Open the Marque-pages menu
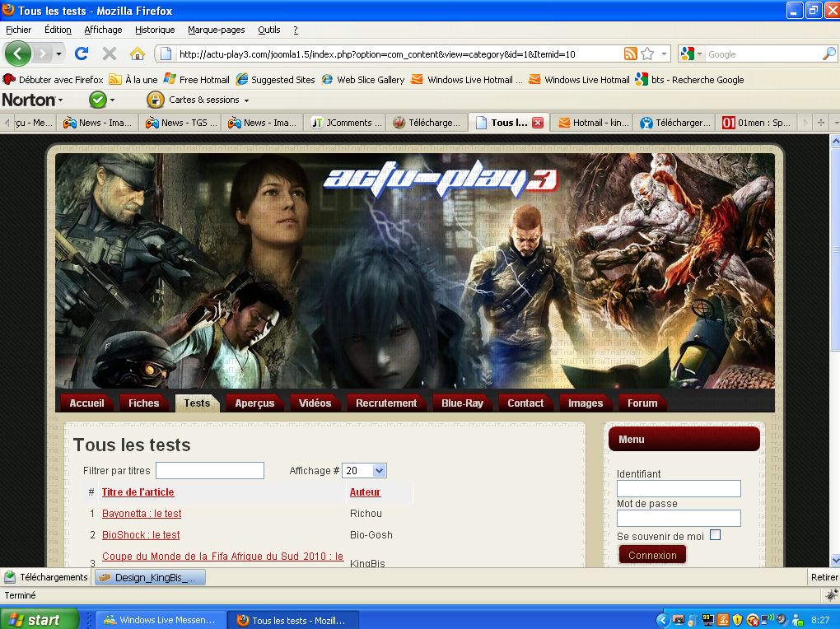 217,30
